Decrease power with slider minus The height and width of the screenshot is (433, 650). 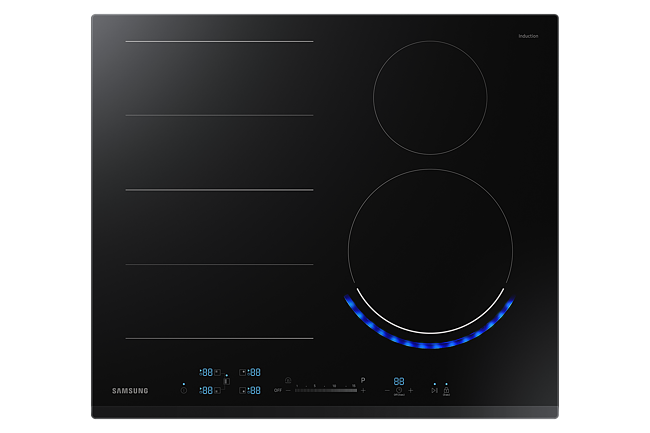click(288, 390)
